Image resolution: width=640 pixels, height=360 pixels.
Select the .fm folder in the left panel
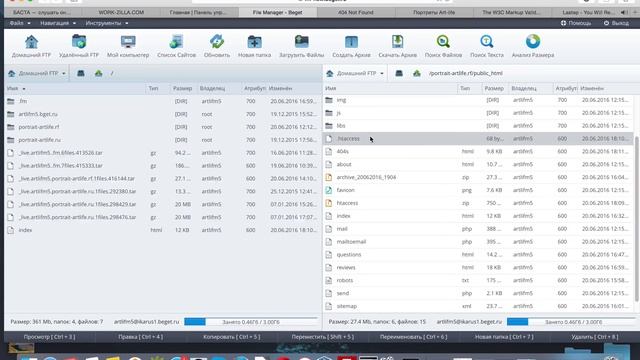tap(163, 101)
